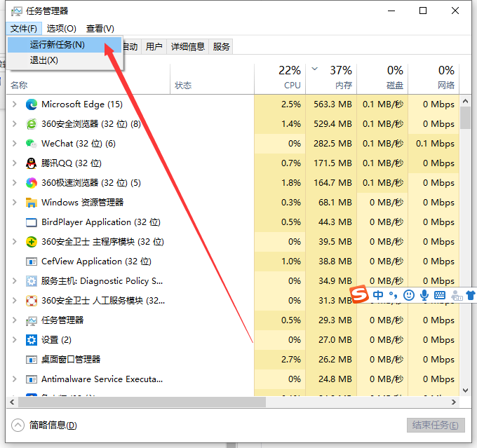Expand the 360安全浏览器 process group
The height and width of the screenshot is (448, 477).
(x=15, y=124)
